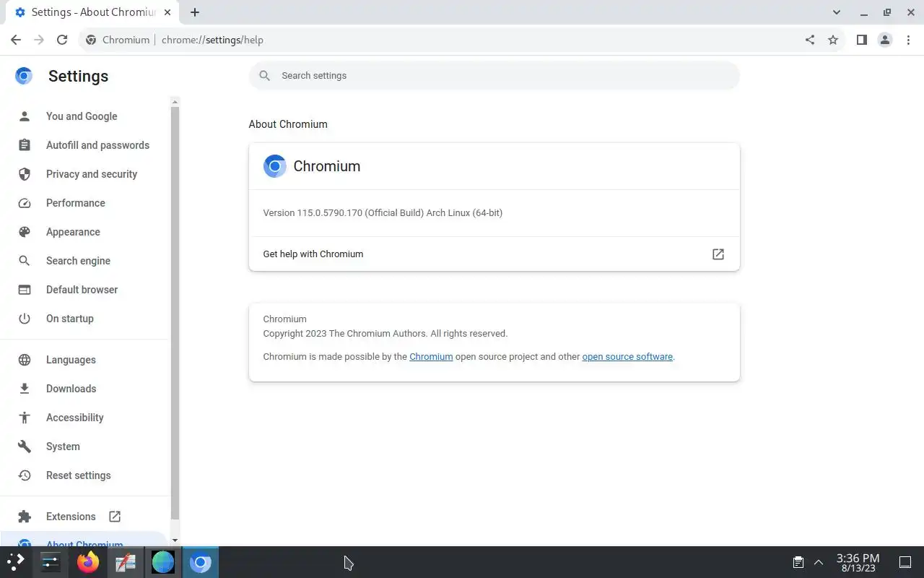
Task: Open the open source software link
Action: [x=627, y=357]
